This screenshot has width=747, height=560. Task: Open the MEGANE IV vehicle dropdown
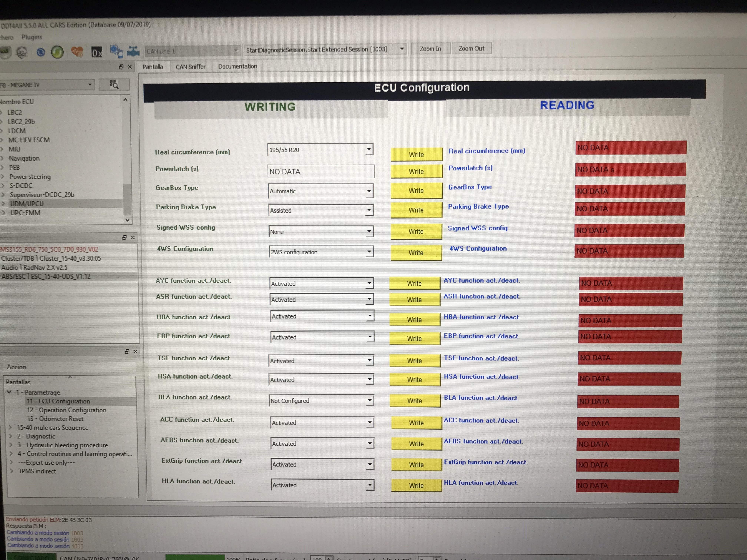[90, 84]
